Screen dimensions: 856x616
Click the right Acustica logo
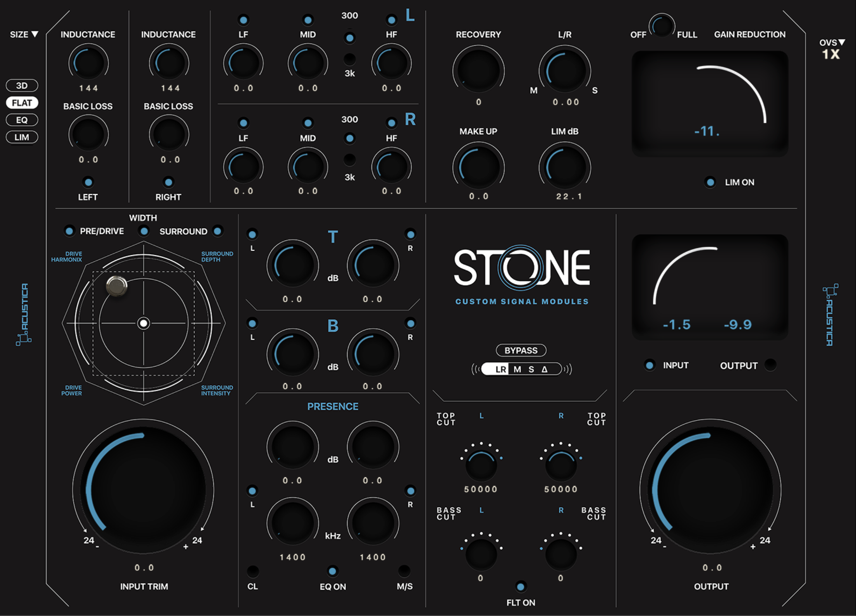[830, 315]
